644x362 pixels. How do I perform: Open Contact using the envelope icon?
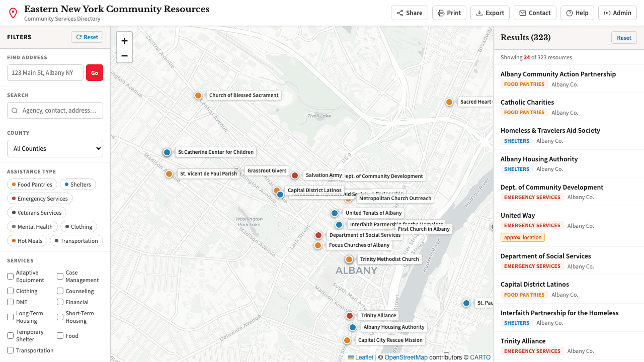click(523, 13)
